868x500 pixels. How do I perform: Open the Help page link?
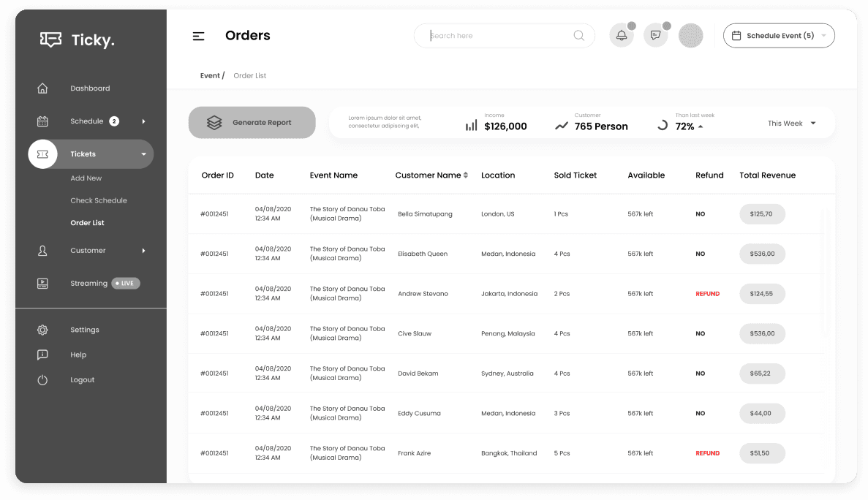pos(78,355)
